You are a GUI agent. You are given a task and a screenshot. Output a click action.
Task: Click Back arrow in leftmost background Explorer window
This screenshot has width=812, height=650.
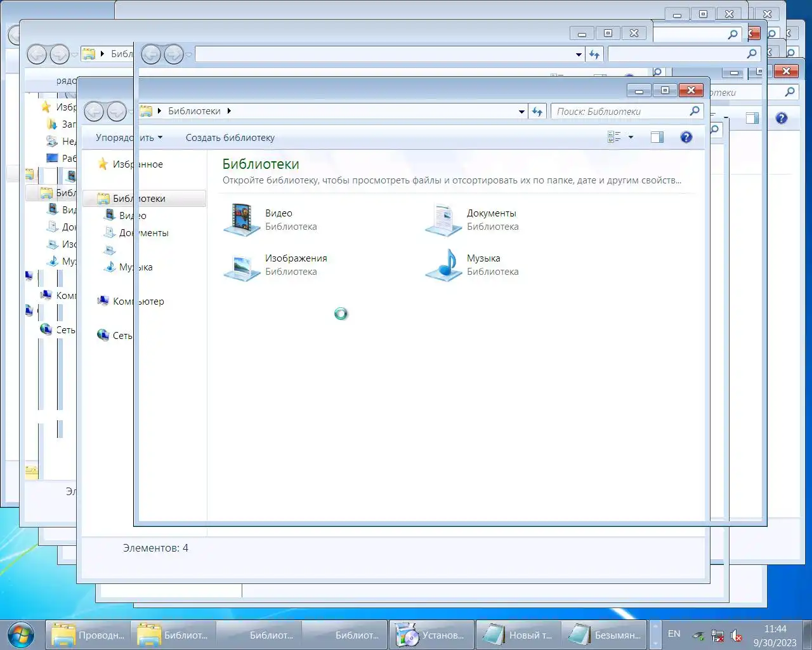pos(37,55)
